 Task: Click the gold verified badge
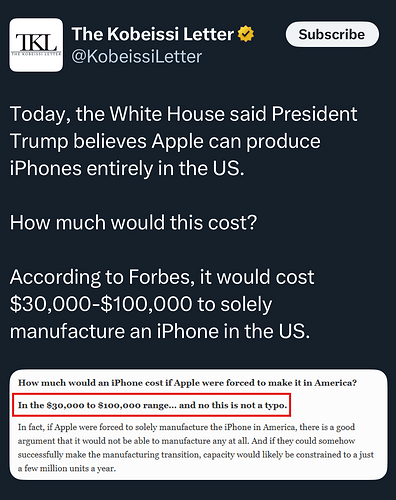(246, 34)
